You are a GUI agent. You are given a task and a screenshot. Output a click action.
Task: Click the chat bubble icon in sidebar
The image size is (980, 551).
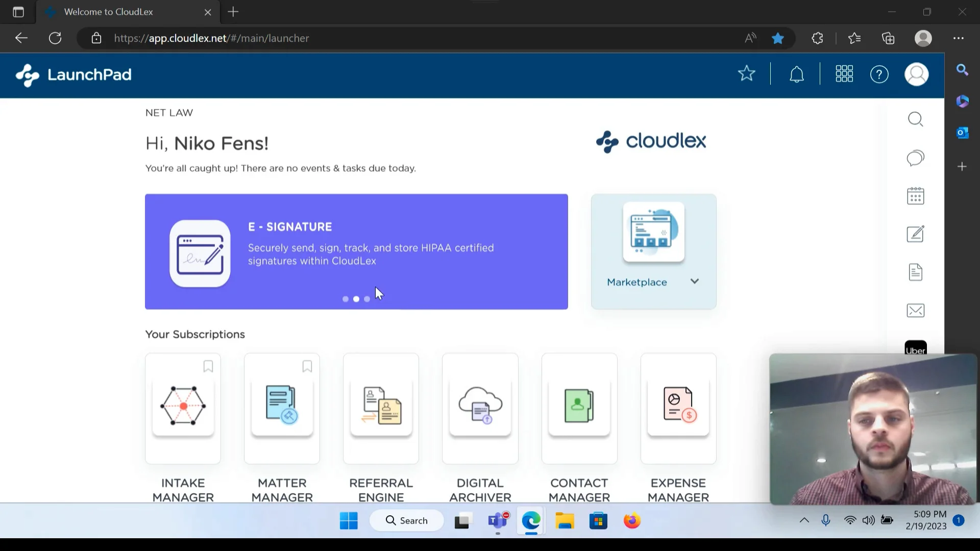point(915,158)
